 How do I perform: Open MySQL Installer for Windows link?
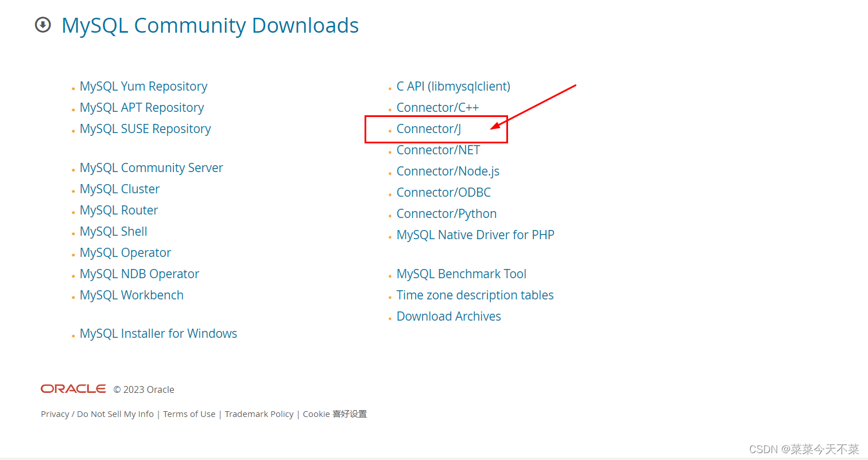(158, 334)
